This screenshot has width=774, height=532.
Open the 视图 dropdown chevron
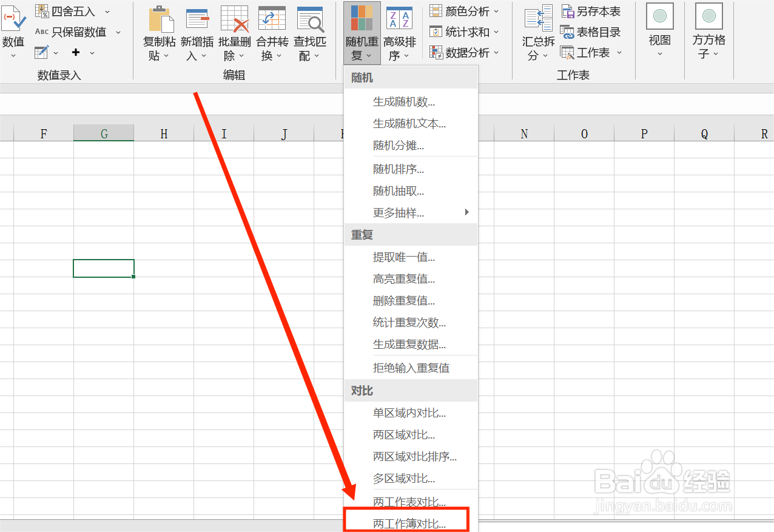(x=660, y=54)
